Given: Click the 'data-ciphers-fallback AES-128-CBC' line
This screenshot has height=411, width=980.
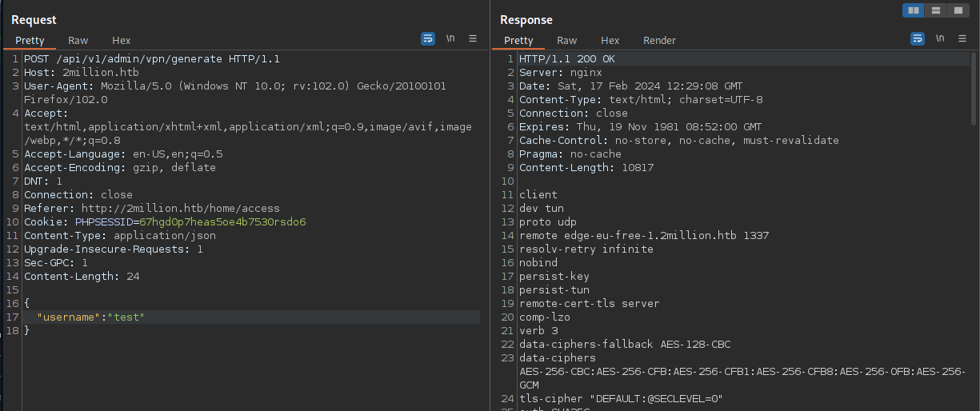Looking at the screenshot, I should coord(625,345).
